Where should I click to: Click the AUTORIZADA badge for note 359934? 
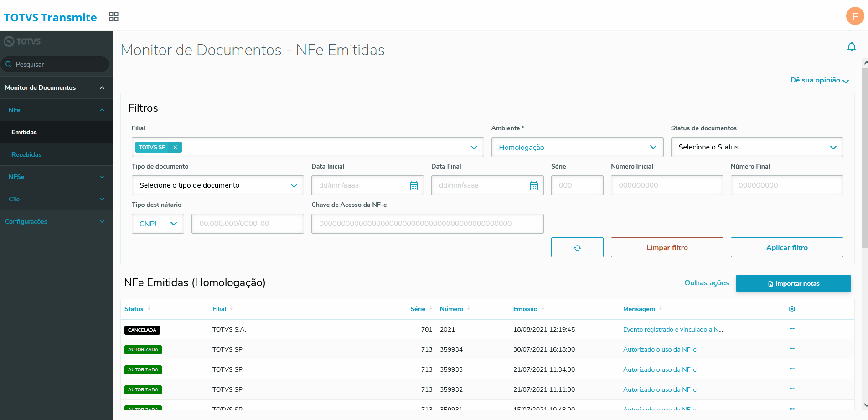click(x=143, y=350)
